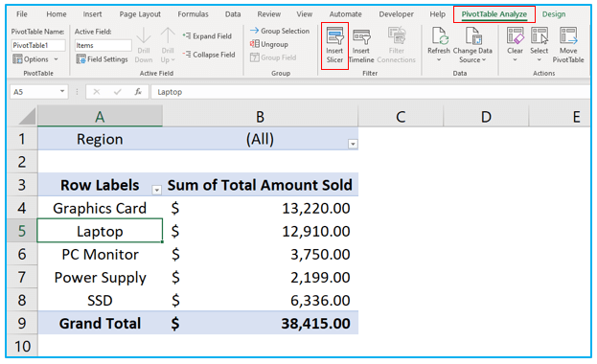
Task: Click Collapse Field
Action: [209, 55]
